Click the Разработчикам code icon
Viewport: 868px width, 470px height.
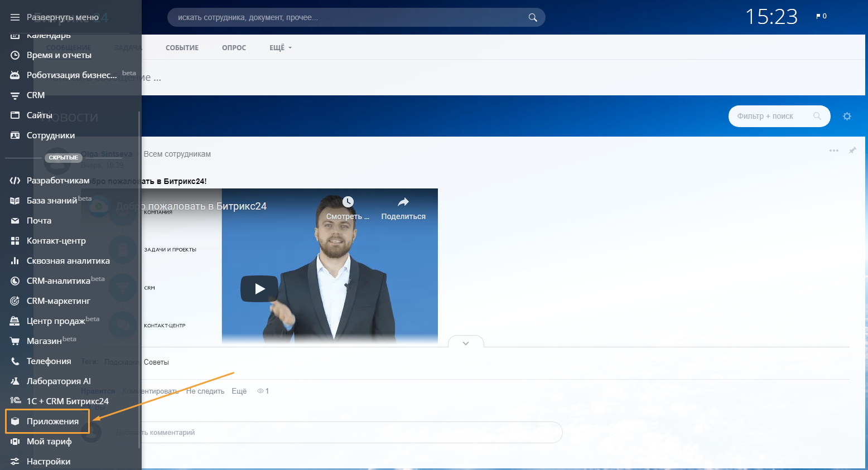tap(15, 181)
